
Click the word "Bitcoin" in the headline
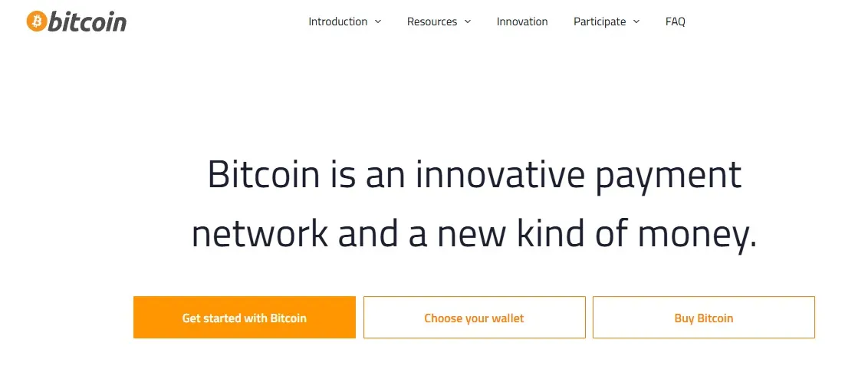coord(263,175)
